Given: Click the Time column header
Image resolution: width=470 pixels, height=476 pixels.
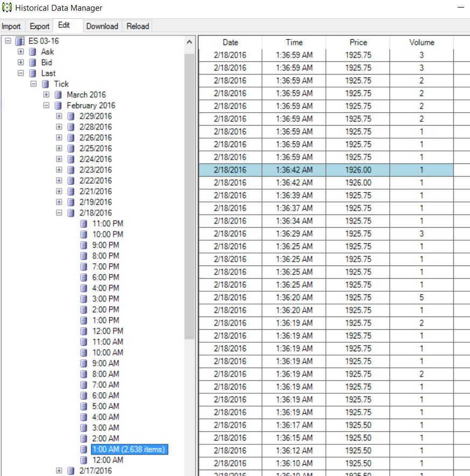Looking at the screenshot, I should [294, 42].
